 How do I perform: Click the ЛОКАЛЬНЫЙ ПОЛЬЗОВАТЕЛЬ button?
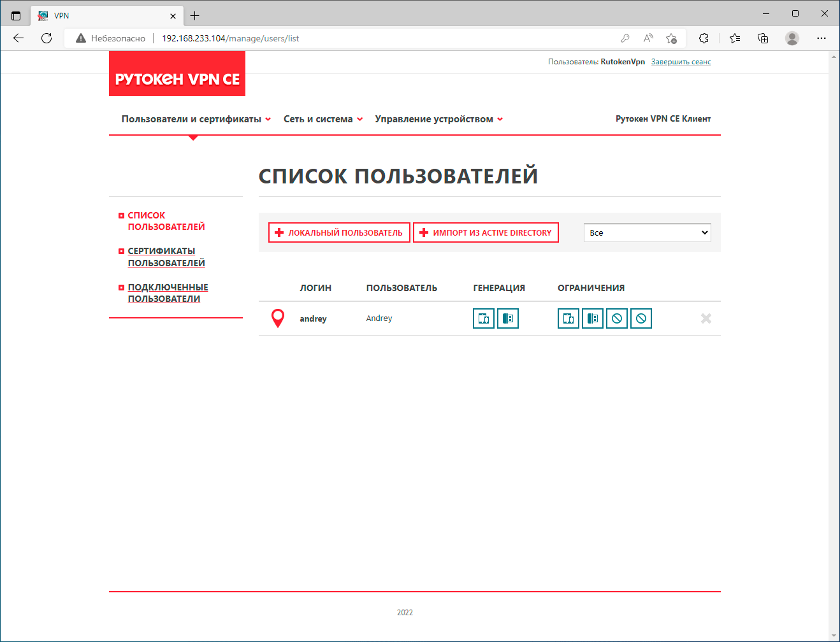click(339, 232)
